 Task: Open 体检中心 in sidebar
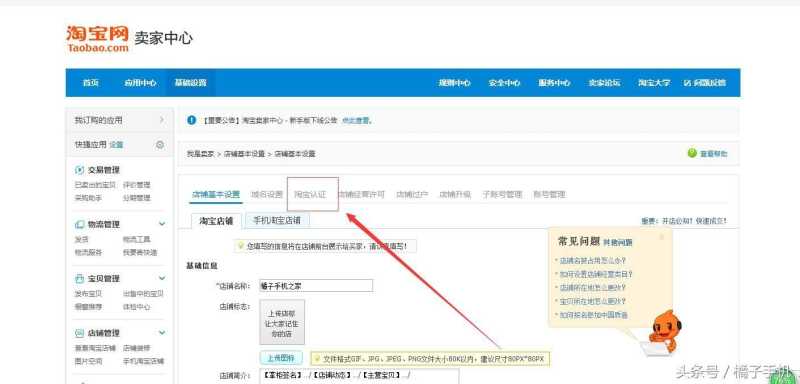pos(137,307)
